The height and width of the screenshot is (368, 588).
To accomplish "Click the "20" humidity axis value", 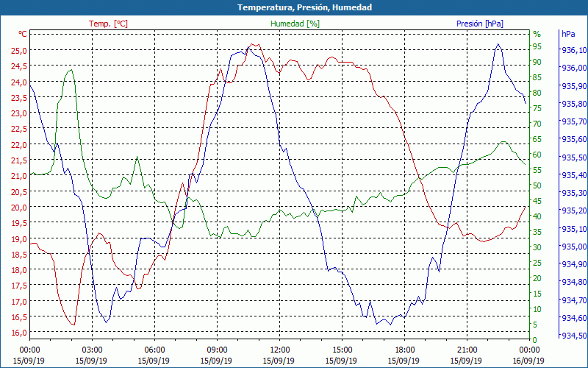I will click(537, 278).
